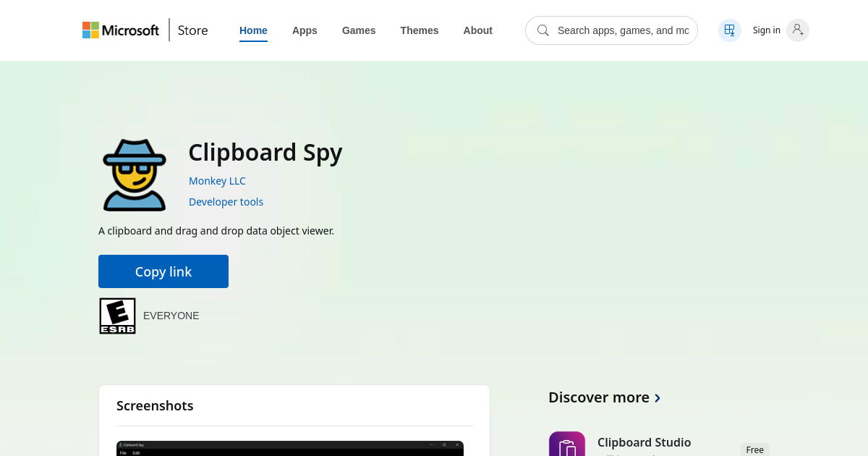Open the About tab

pos(478,30)
